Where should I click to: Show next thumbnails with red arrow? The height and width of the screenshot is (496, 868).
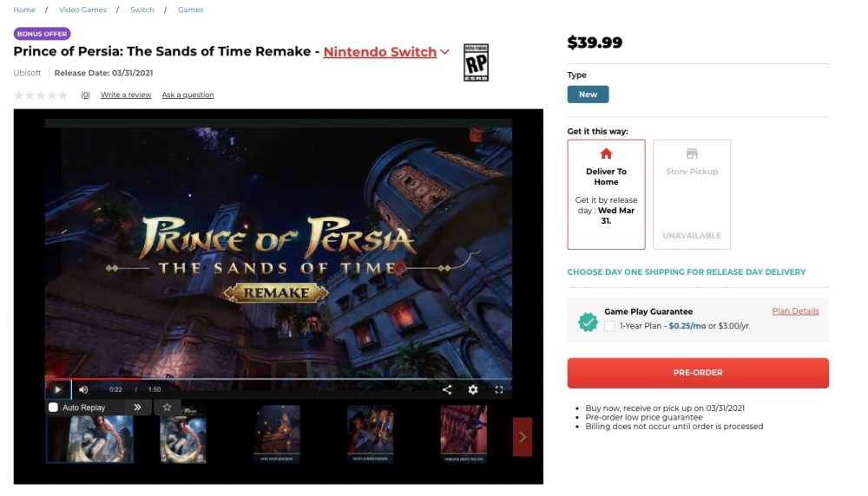[523, 437]
